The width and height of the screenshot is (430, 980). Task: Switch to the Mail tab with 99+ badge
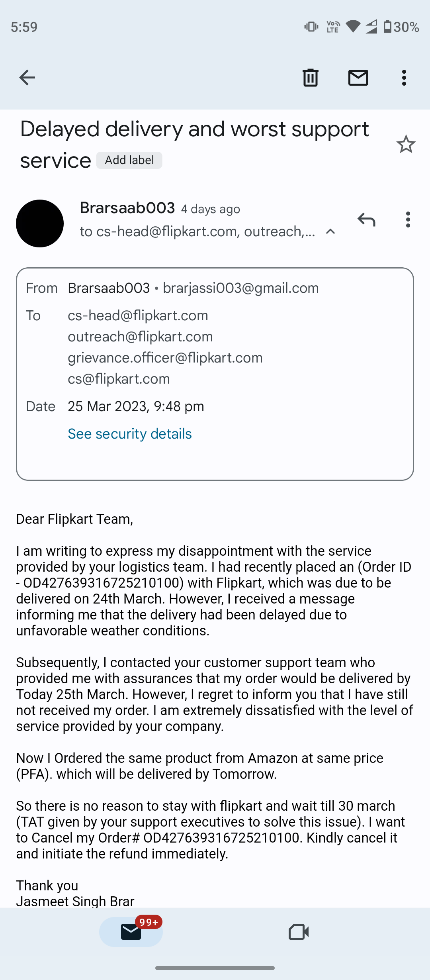(131, 932)
